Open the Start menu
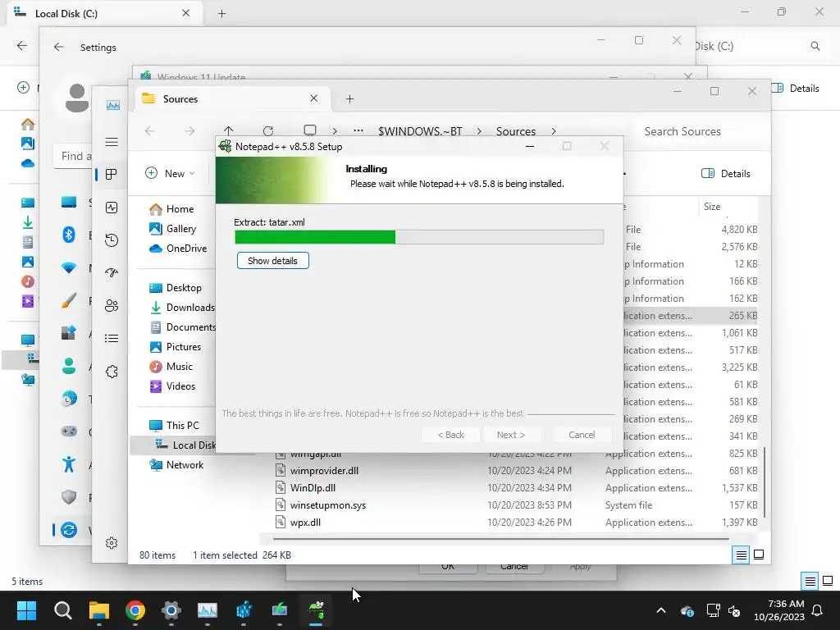The width and height of the screenshot is (840, 630). (x=26, y=610)
